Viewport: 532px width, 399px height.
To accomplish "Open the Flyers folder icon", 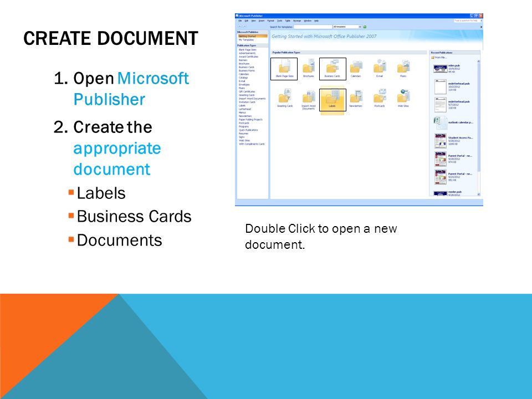I will [x=403, y=67].
